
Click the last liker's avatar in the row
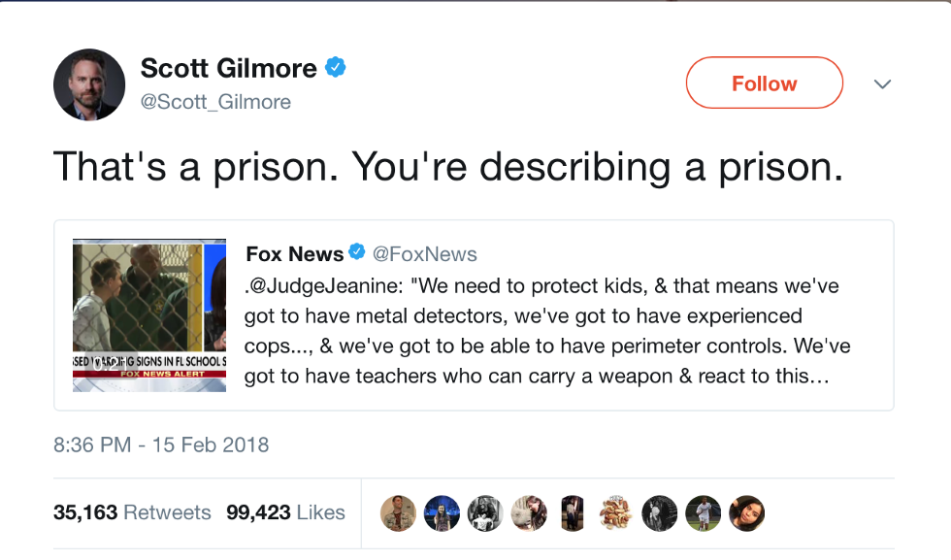(746, 512)
